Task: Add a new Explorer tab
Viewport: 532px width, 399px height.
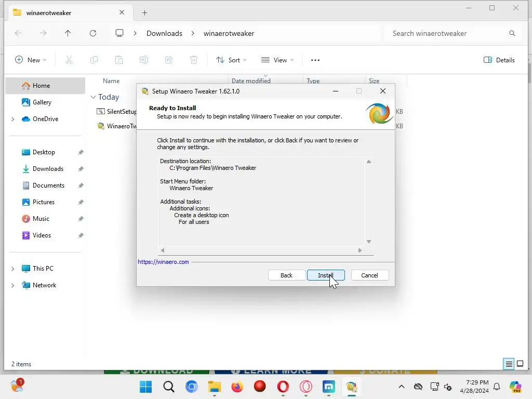Action: pos(144,13)
